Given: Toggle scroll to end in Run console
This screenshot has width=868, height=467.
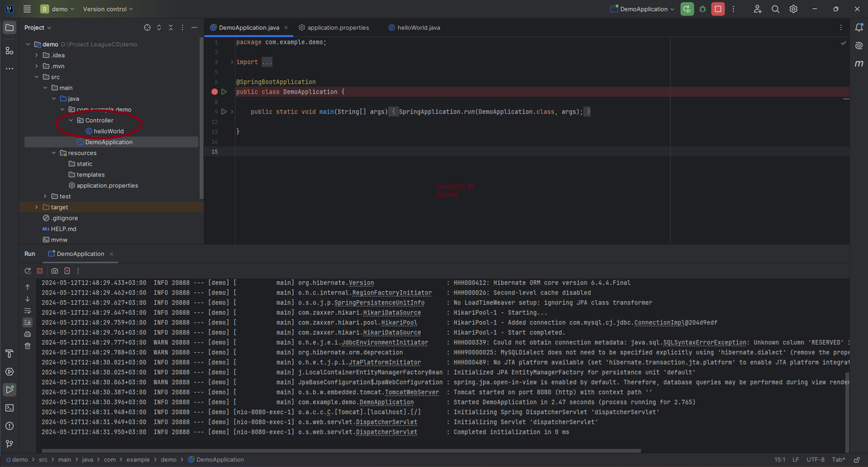Looking at the screenshot, I should point(27,322).
